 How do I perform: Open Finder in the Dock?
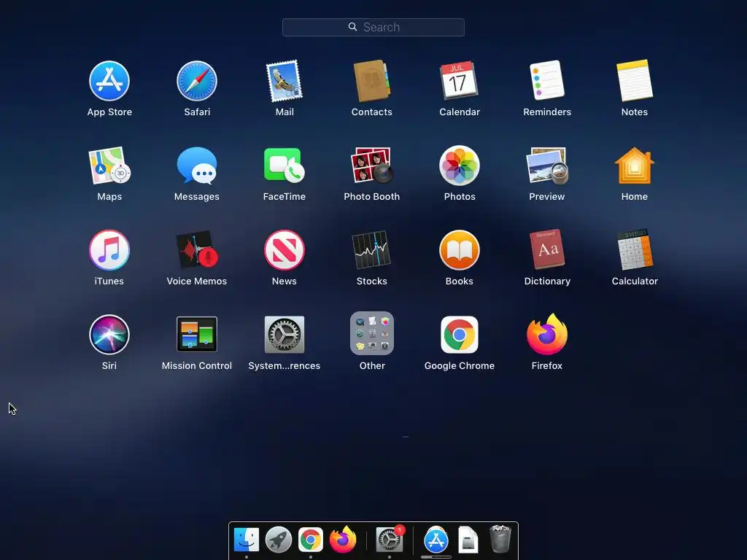tap(247, 540)
